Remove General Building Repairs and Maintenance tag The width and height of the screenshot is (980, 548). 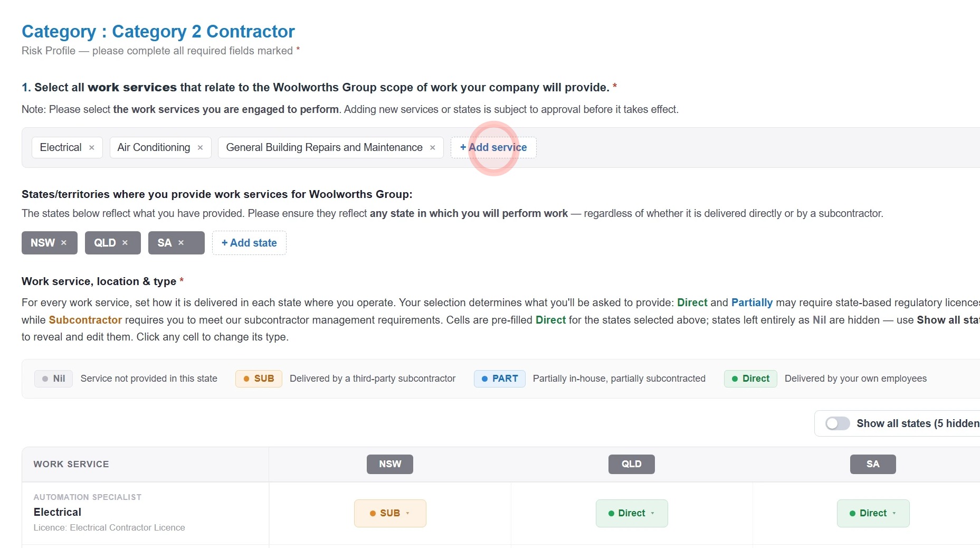(433, 148)
